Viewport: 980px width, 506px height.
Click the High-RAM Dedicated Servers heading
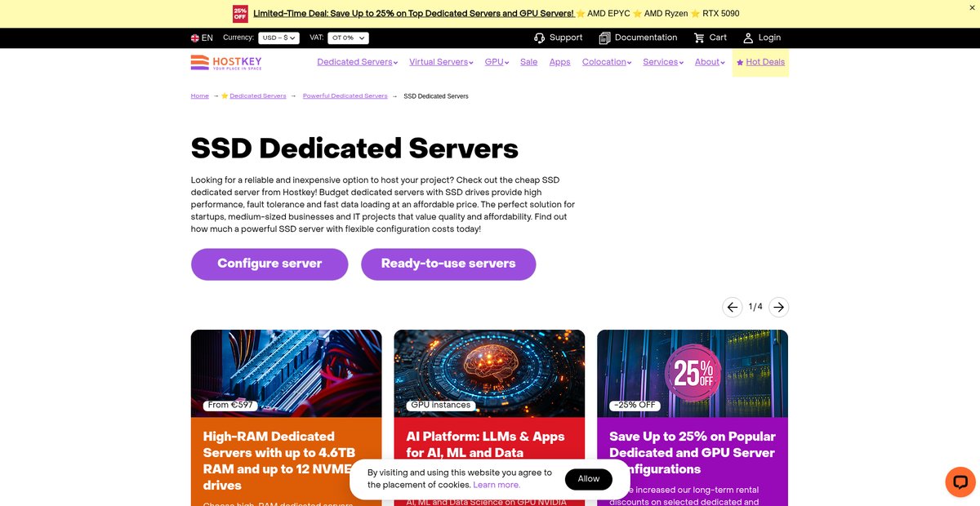(x=278, y=461)
